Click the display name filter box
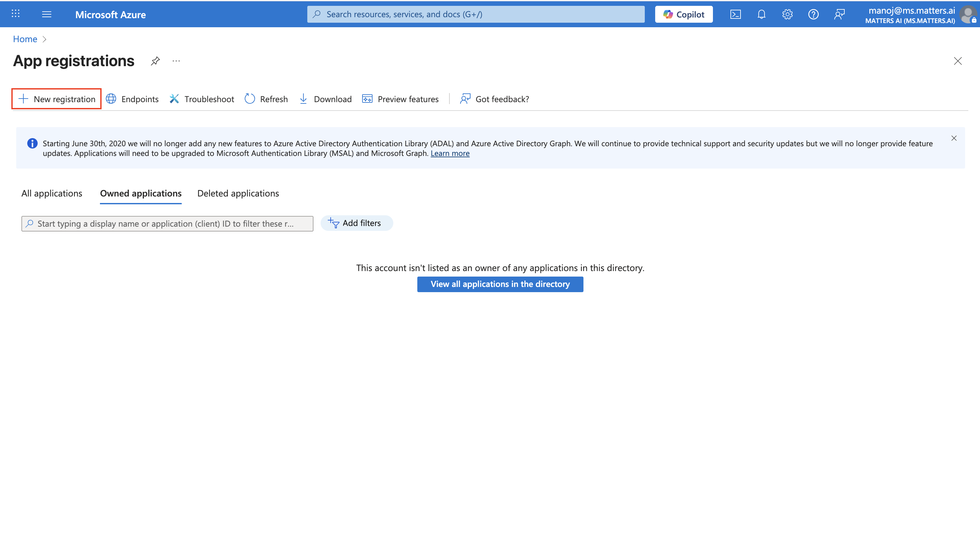Image resolution: width=980 pixels, height=535 pixels. tap(167, 224)
